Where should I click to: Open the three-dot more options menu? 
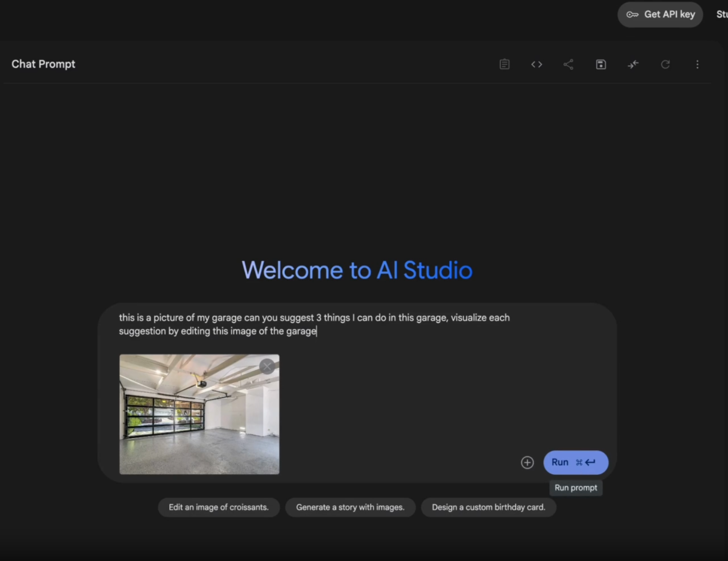tap(697, 64)
